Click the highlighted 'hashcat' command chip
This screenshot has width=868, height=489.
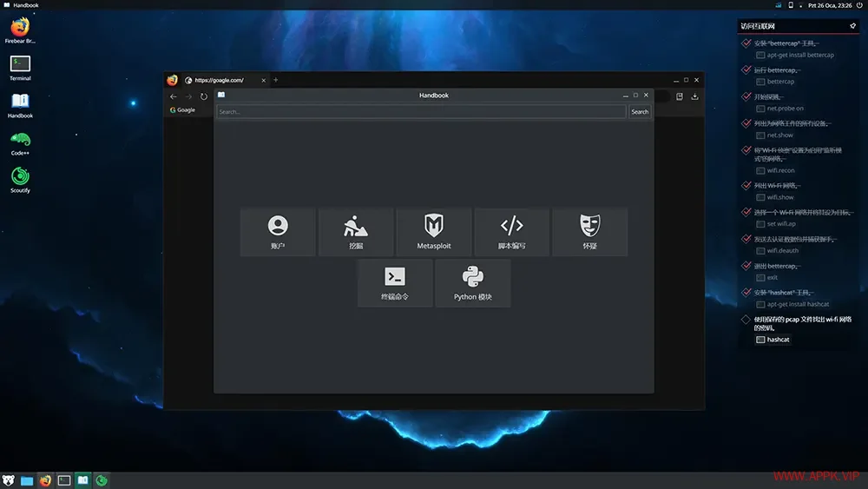pyautogui.click(x=773, y=340)
